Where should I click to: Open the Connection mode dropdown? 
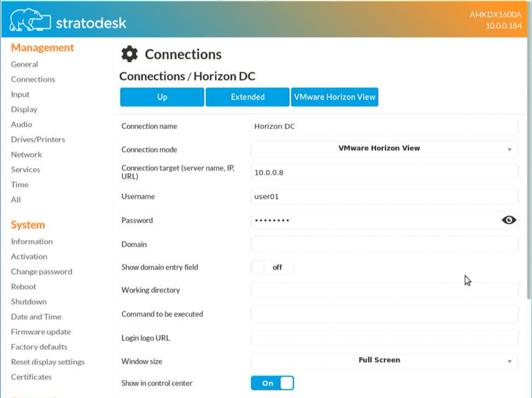[384, 149]
